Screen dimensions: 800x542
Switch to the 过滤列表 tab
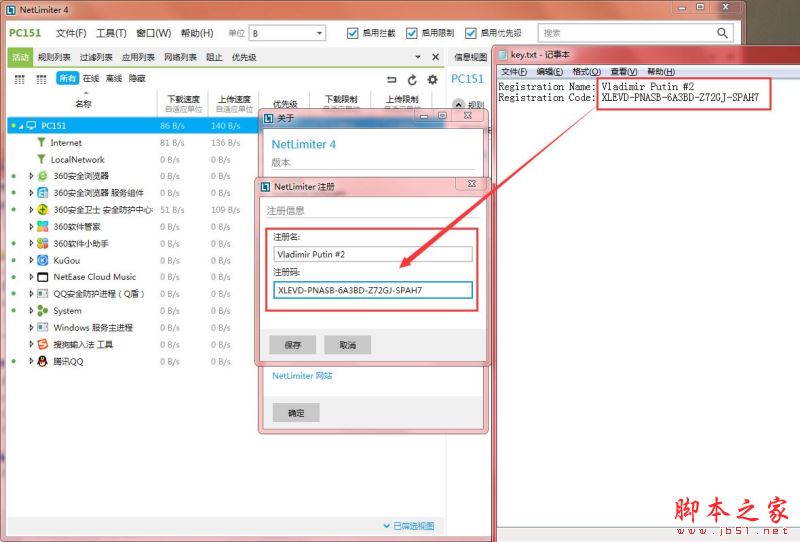click(96, 57)
